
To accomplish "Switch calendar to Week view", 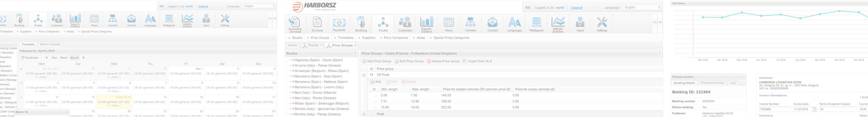I will [63, 58].
